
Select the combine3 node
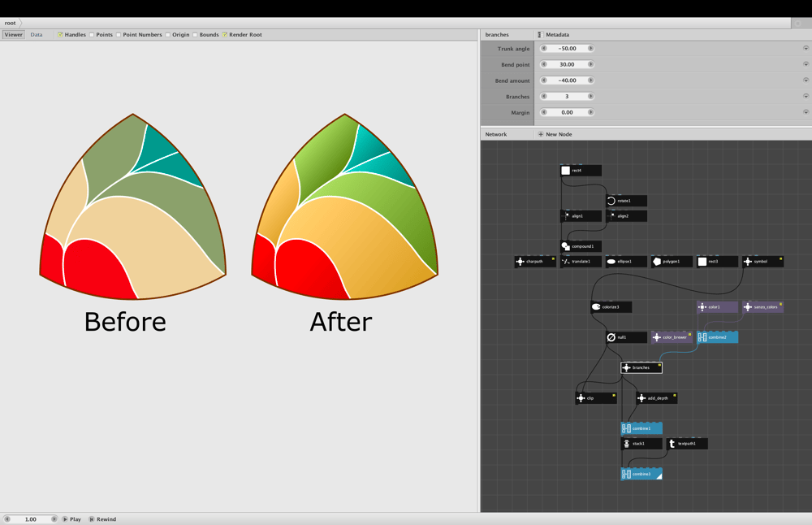pyautogui.click(x=641, y=474)
